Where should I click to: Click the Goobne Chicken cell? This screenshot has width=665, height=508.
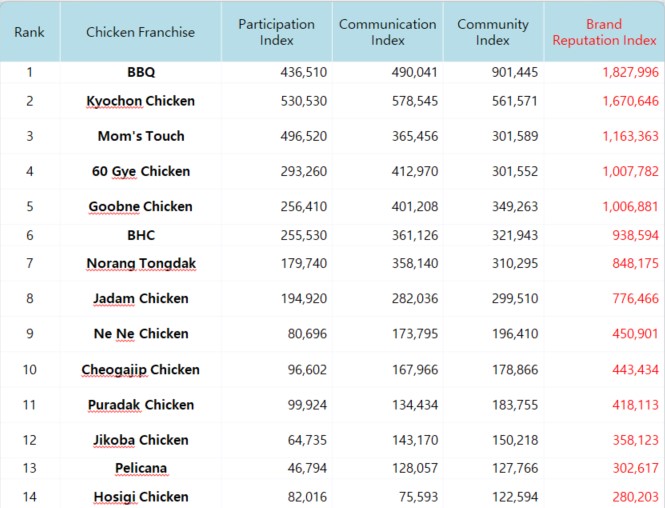140,207
